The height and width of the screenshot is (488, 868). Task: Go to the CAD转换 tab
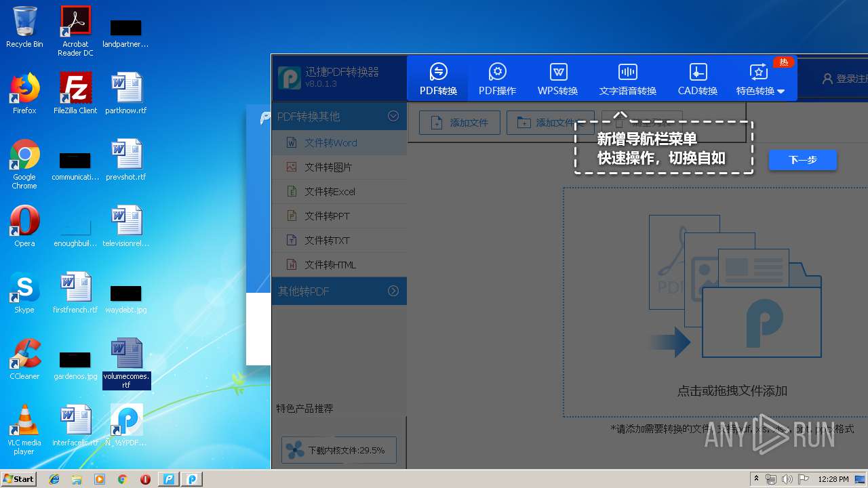click(x=698, y=79)
